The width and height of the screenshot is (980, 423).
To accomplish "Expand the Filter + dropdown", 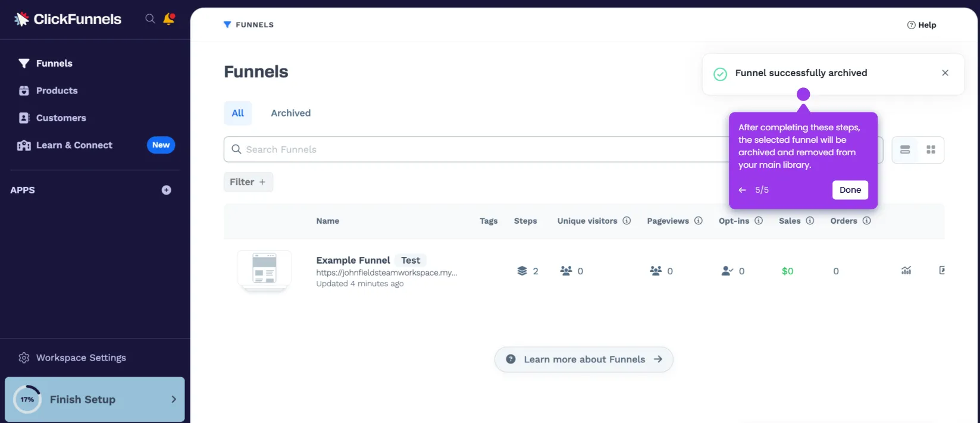I will pos(248,182).
